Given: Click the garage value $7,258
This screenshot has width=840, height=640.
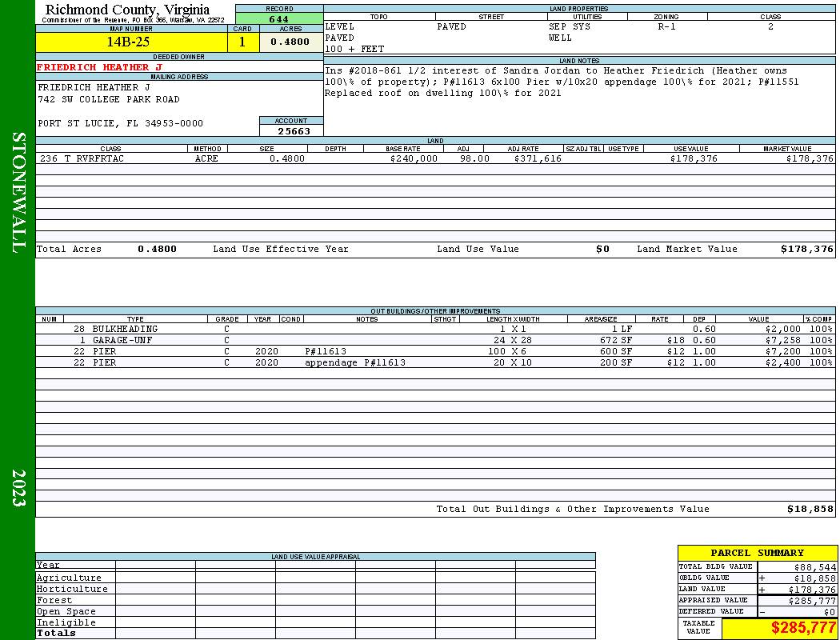Looking at the screenshot, I should click(782, 340).
